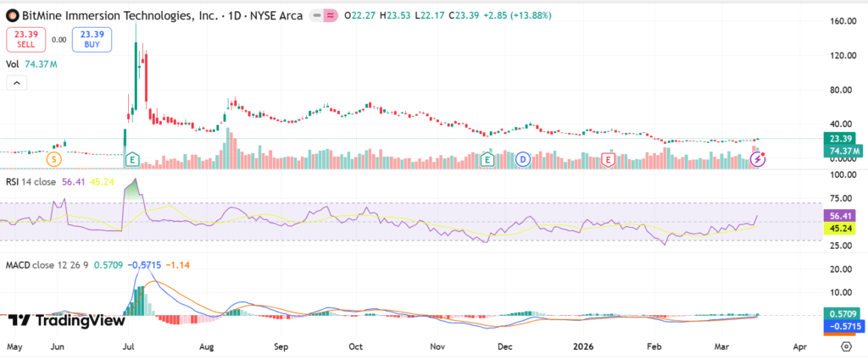The image size is (868, 359).
Task: Click the Vol 74.37M volume legend
Action: pos(31,63)
